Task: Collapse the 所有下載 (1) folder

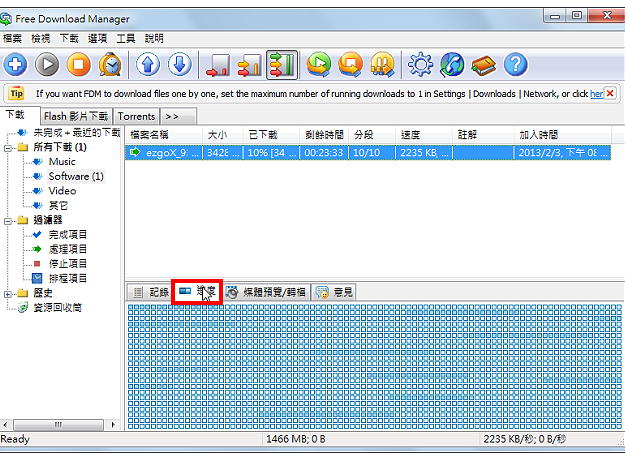Action: 8,148
